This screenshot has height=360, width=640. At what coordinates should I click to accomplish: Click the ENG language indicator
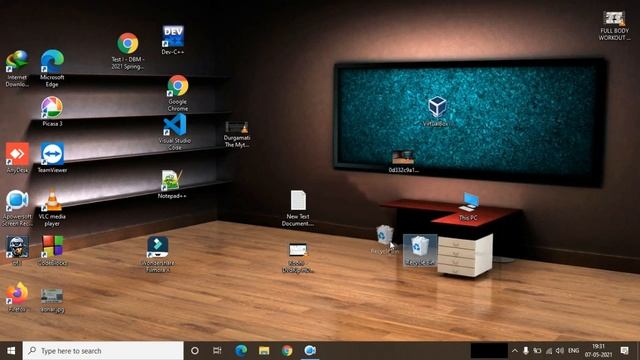point(573,351)
